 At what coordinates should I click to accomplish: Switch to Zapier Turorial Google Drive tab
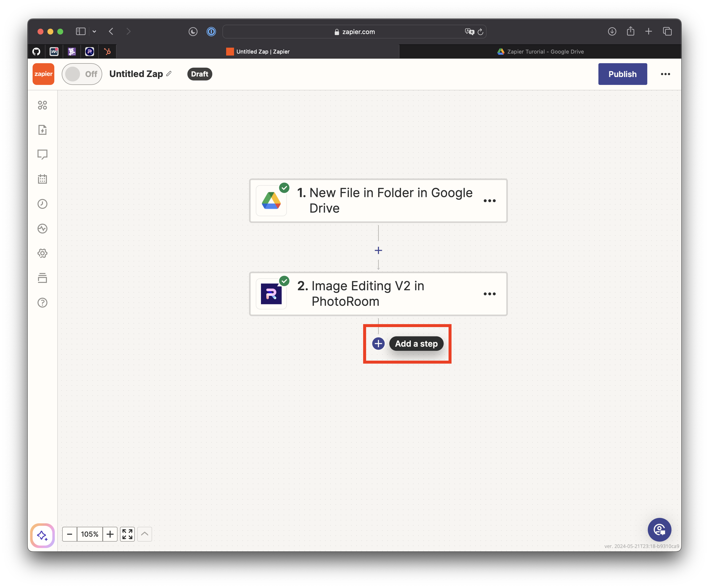point(540,52)
